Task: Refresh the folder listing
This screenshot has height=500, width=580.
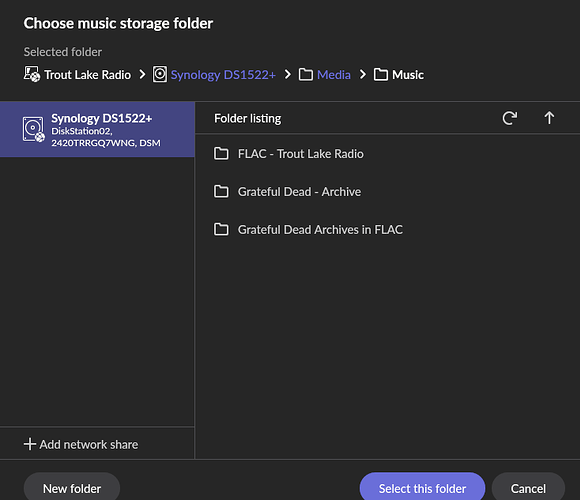Action: tap(509, 118)
